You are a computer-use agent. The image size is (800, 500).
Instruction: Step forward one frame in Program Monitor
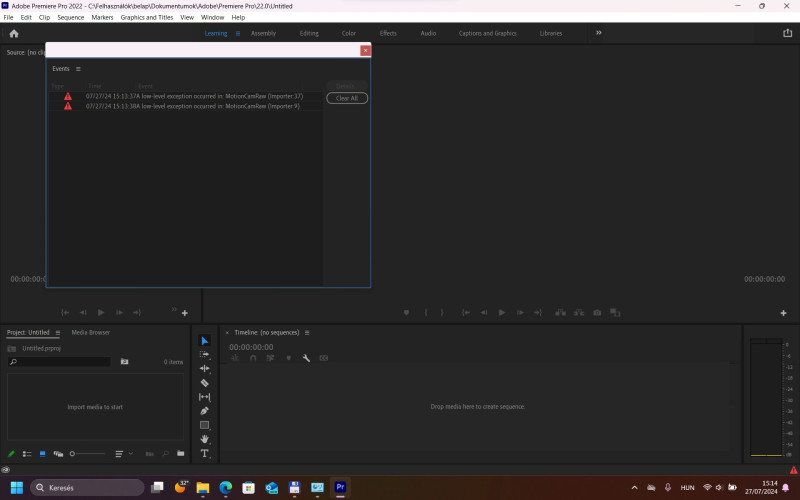[519, 312]
